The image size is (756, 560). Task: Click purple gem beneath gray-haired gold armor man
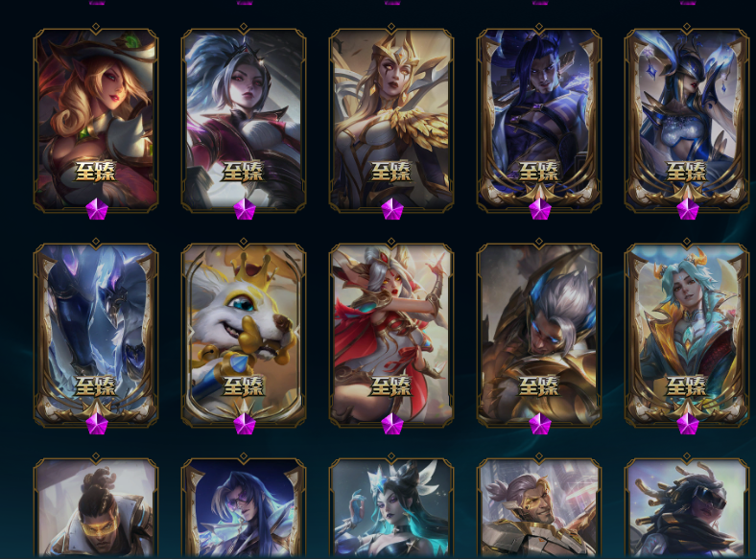pos(539,424)
